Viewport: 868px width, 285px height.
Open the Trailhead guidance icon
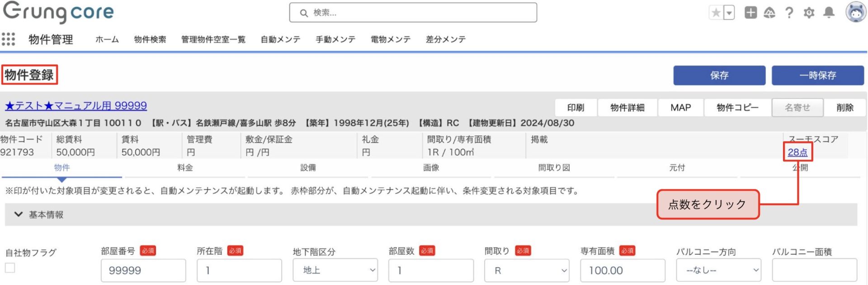769,13
